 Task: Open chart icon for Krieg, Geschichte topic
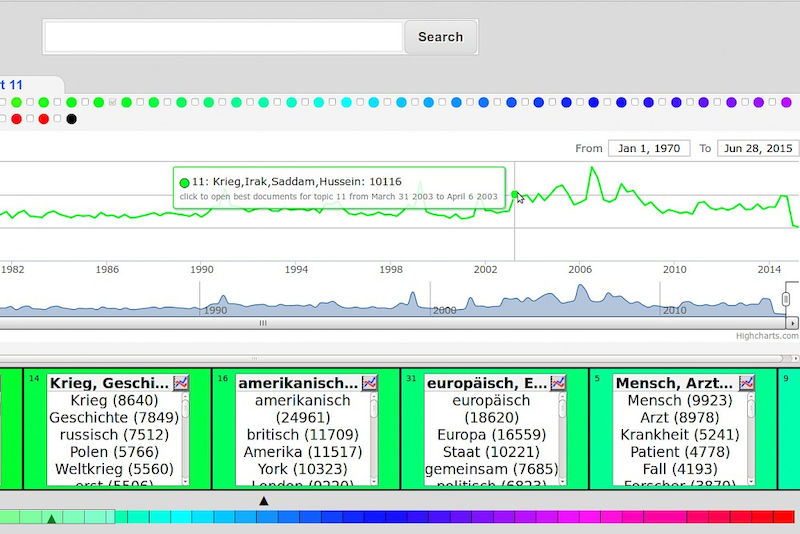pos(181,383)
